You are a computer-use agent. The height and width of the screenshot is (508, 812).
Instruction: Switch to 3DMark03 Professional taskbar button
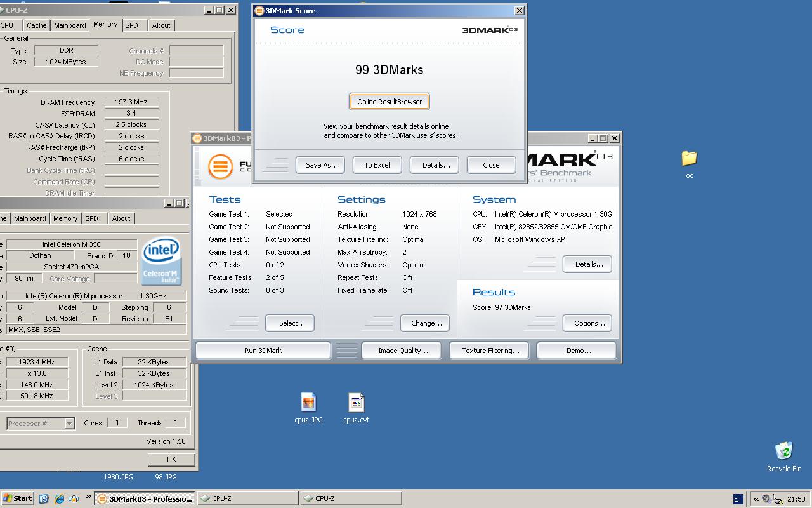pos(145,499)
